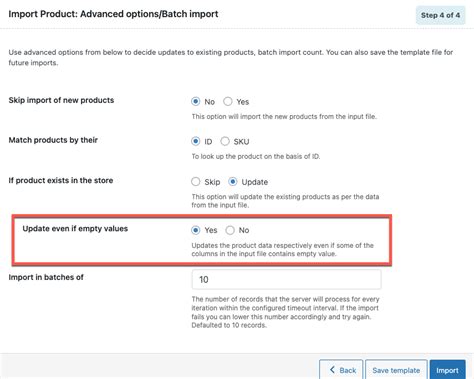The width and height of the screenshot is (474, 379).
Task: Click the 'Import in batches of' label
Action: (x=46, y=277)
